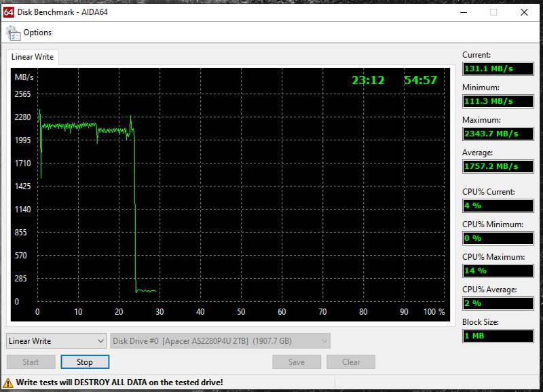Click the yellow warning triangle icon
Screen dimensions: 543x392
(x=8, y=383)
